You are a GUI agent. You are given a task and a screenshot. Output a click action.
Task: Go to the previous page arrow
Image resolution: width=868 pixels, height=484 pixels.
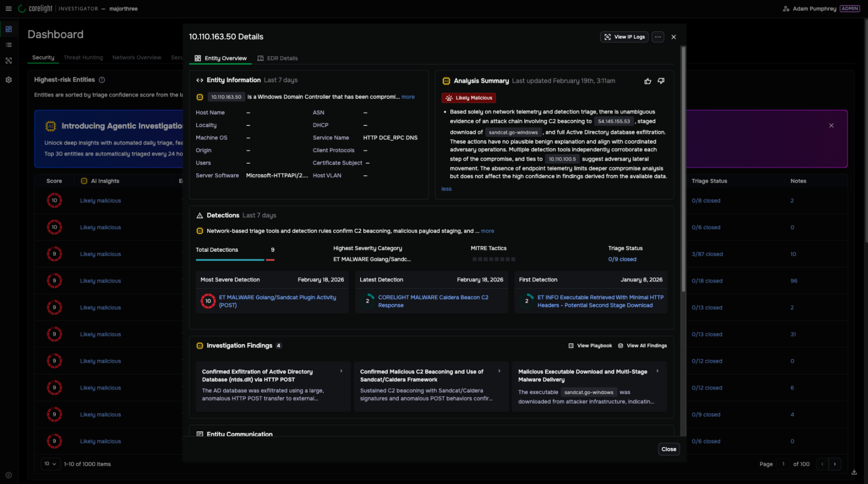point(822,464)
